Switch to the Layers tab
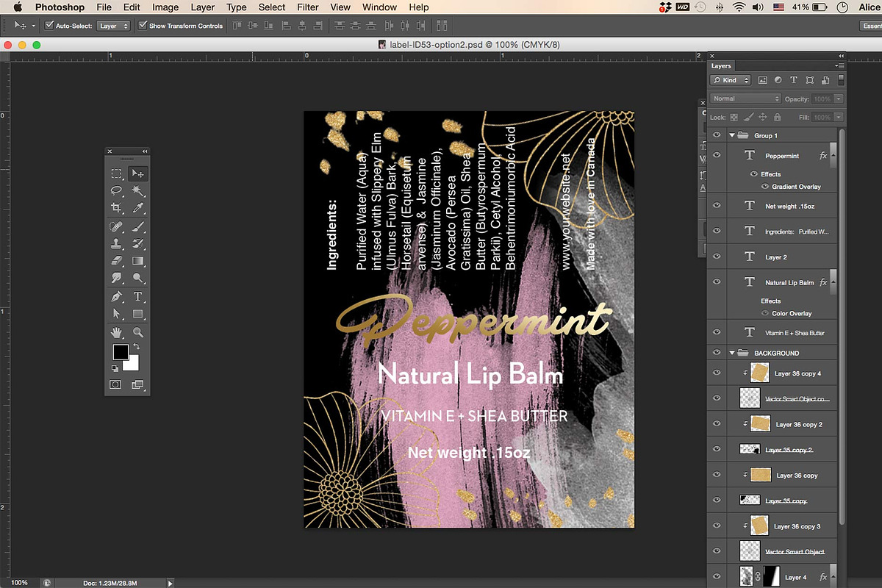Screen dimensions: 882x588 tap(721, 65)
